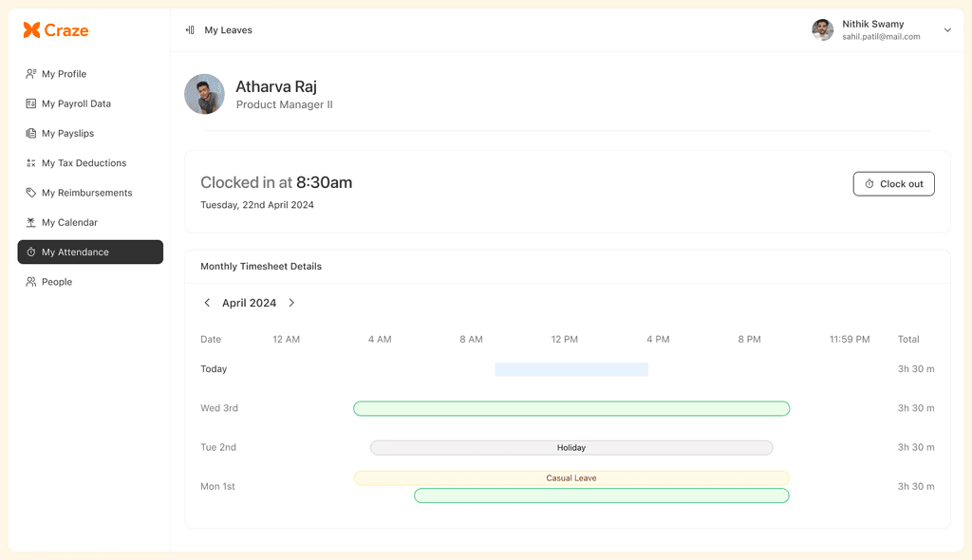Click the Today row label
Image resolution: width=972 pixels, height=560 pixels.
(214, 369)
